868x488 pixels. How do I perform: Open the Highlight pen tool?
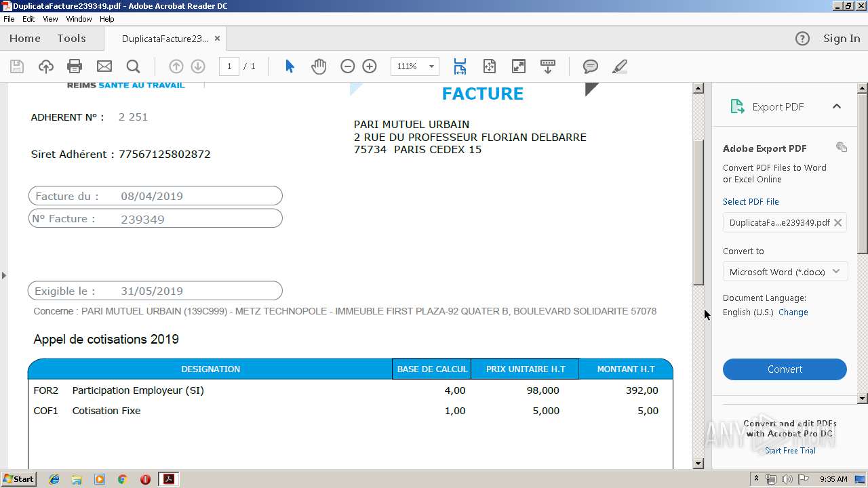(x=619, y=66)
